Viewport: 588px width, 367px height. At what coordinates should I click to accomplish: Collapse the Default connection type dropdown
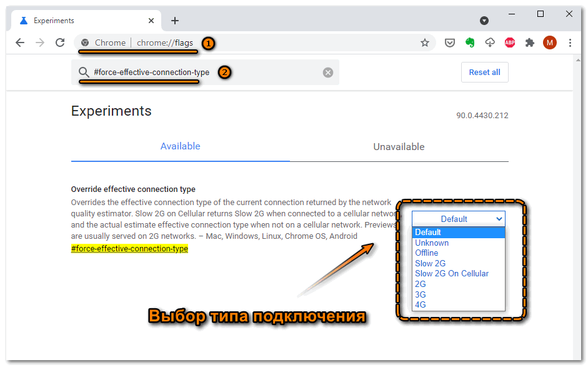(458, 219)
